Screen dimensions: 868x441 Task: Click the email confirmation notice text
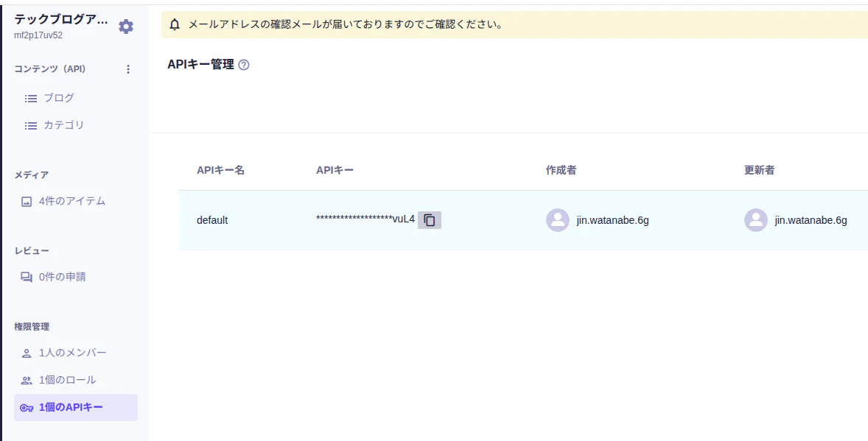coord(346,25)
